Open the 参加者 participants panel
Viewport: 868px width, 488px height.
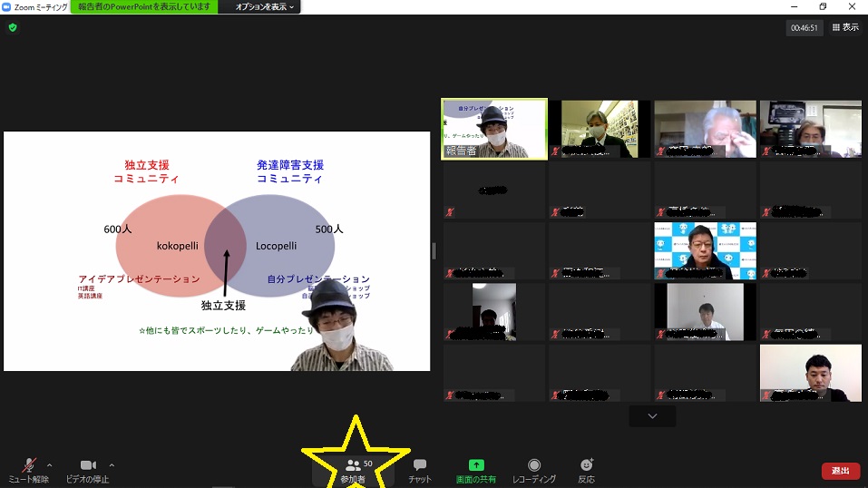coord(353,472)
